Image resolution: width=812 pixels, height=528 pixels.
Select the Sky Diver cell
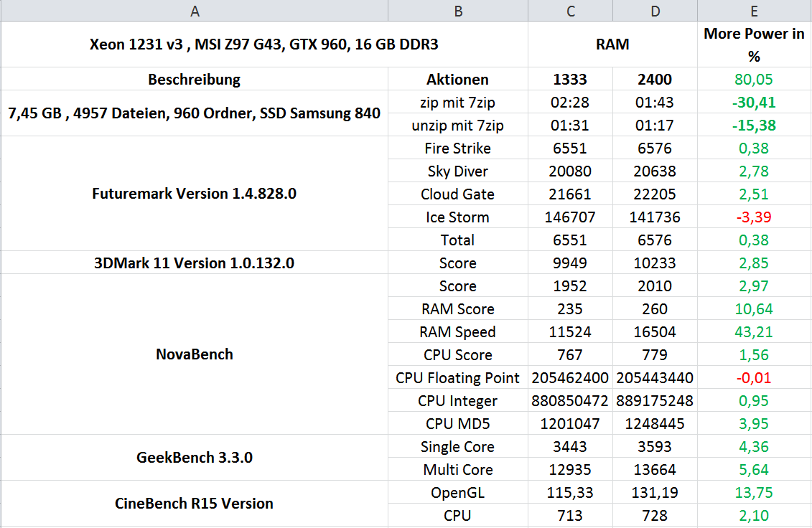[x=458, y=171]
